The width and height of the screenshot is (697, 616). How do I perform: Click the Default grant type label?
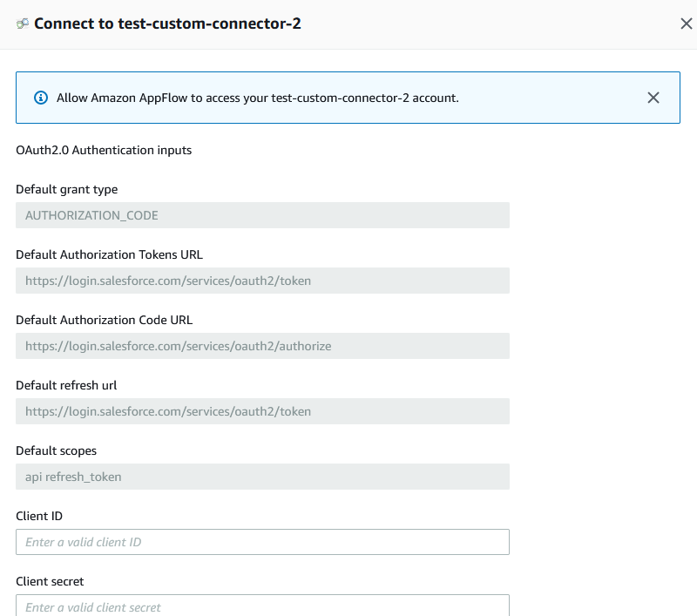67,189
